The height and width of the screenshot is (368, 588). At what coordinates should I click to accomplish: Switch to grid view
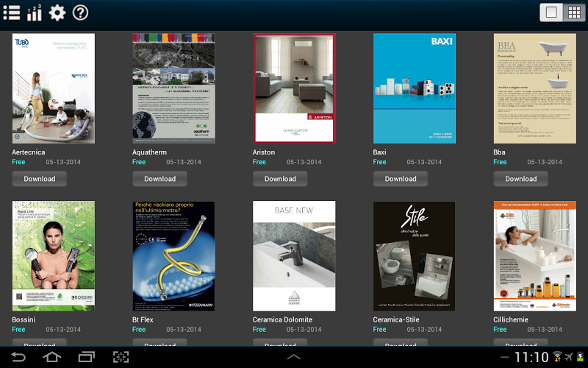click(574, 13)
